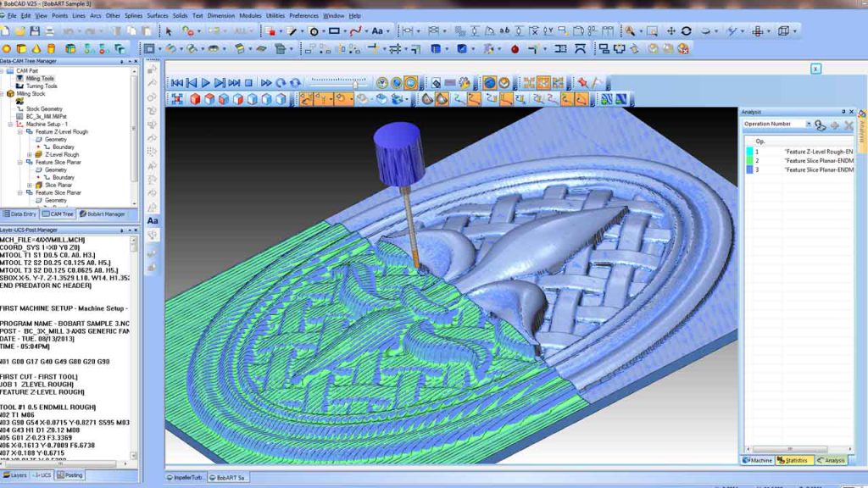Open dropdown arrow next to Aa text tool
Viewport: 868px width, 488px height.
point(388,31)
